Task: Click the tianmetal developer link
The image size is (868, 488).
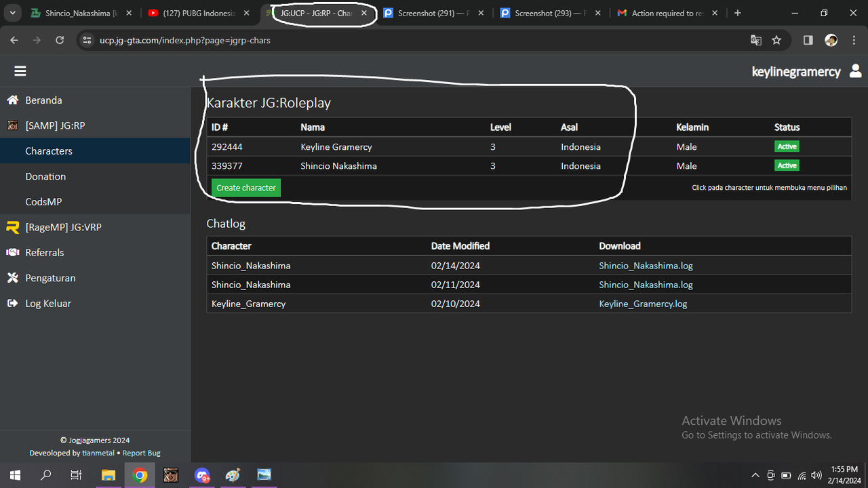Action: point(98,453)
